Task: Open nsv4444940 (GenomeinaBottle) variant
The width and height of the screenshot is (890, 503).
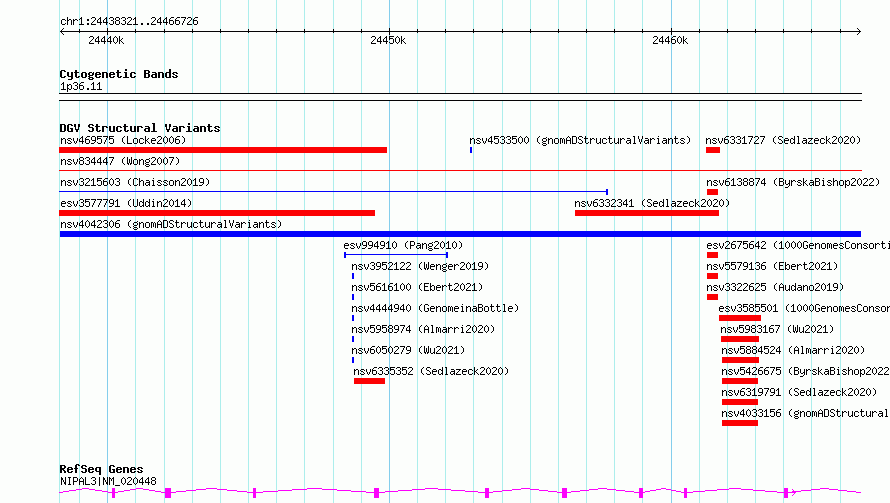Action: pyautogui.click(x=435, y=308)
